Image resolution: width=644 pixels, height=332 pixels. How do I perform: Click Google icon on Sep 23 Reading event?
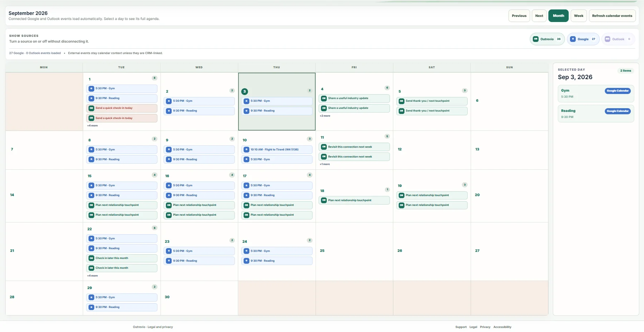pyautogui.click(x=169, y=261)
